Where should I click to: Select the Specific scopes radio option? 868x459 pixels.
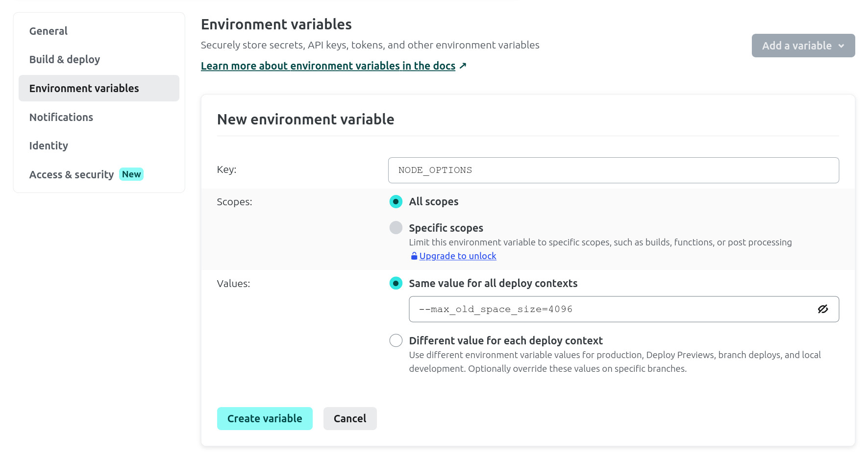coord(396,228)
